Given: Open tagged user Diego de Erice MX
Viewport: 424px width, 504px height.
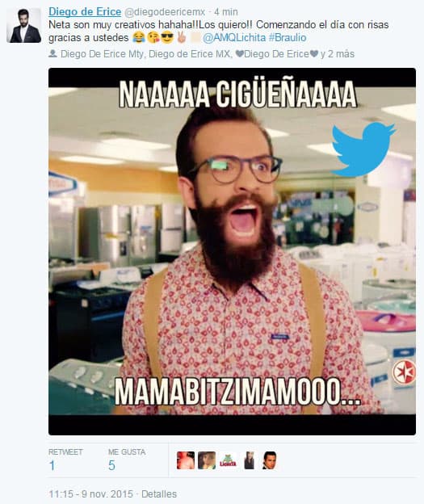Looking at the screenshot, I should pos(190,54).
